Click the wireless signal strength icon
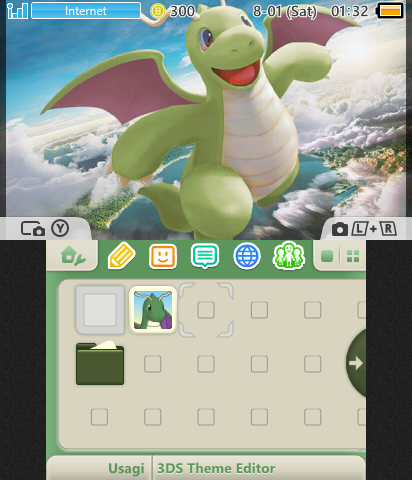 point(17,11)
